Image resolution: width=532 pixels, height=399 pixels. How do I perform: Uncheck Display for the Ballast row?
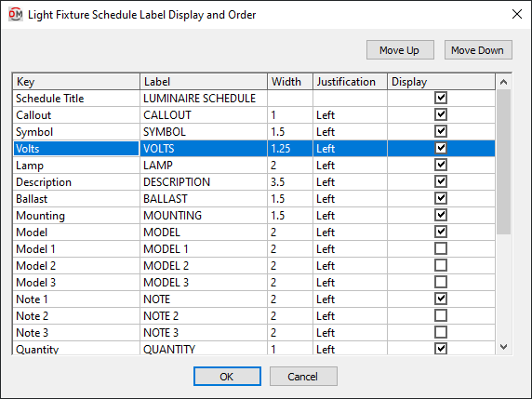click(x=441, y=198)
